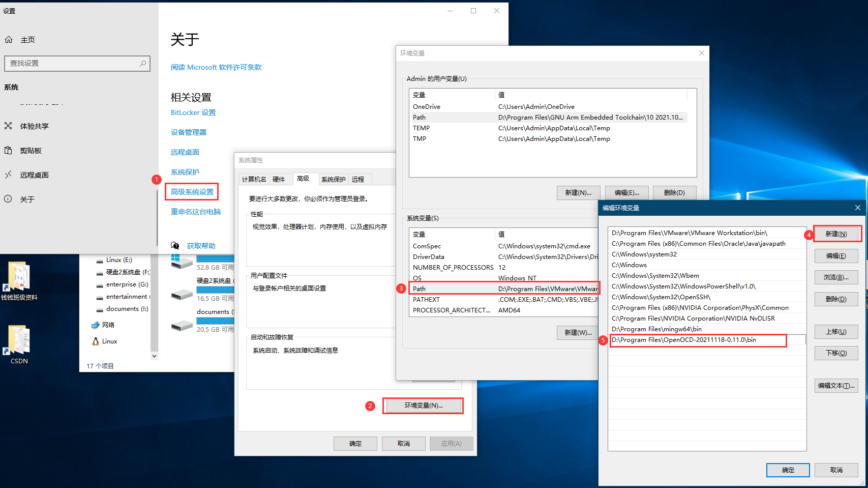Select the D:\Program Files\mingw64\bin entry
Image resolution: width=868 pixels, height=488 pixels.
707,329
